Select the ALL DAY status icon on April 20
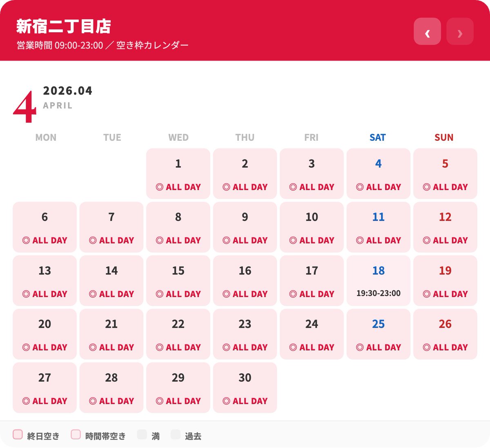This screenshot has width=490, height=448. point(26,347)
